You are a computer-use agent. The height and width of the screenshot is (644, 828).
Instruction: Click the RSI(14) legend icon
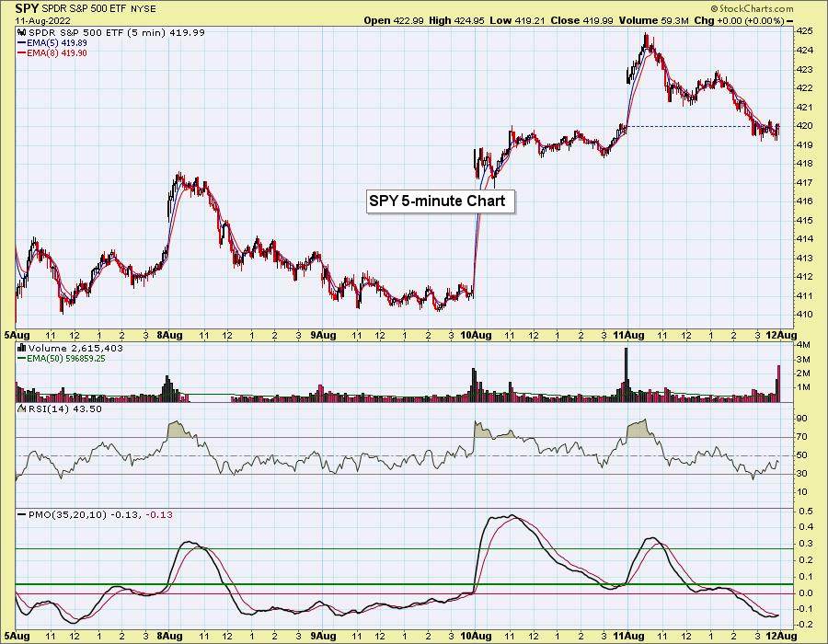tap(22, 408)
